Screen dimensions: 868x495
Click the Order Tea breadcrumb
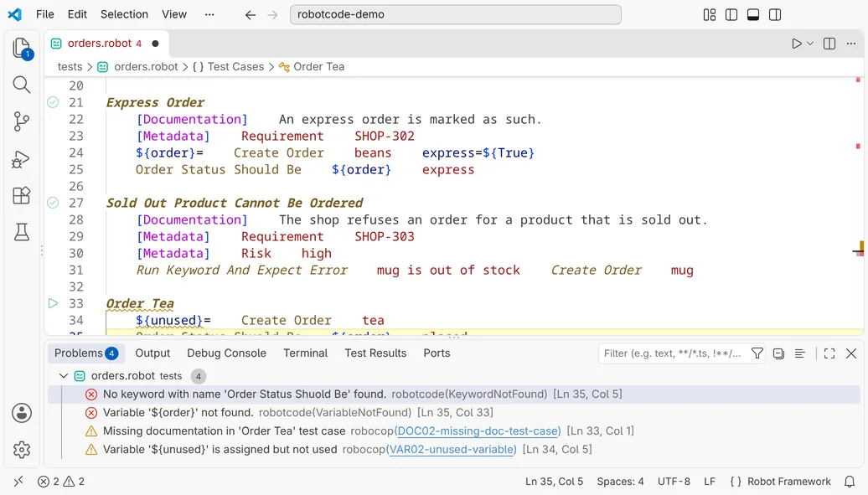[x=312, y=66]
